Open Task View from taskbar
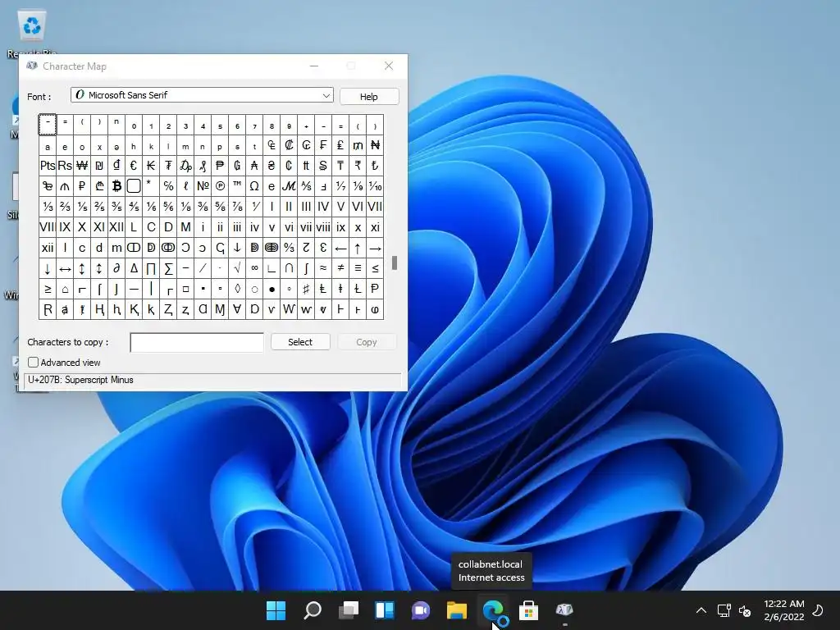Viewport: 840px width, 630px height. click(348, 610)
